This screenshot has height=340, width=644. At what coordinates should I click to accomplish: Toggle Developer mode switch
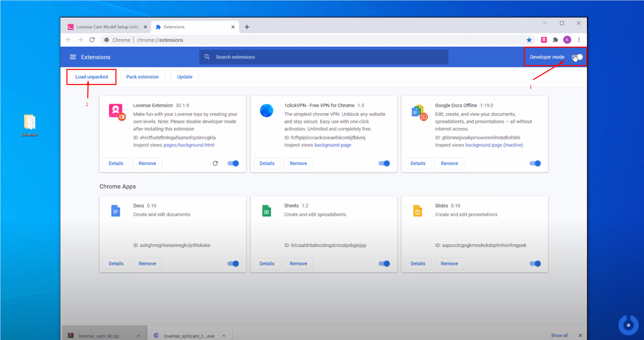tap(577, 57)
